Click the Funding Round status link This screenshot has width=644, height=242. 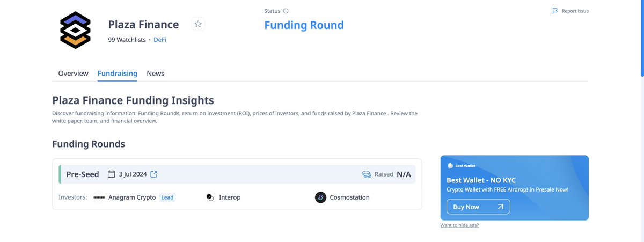(304, 25)
